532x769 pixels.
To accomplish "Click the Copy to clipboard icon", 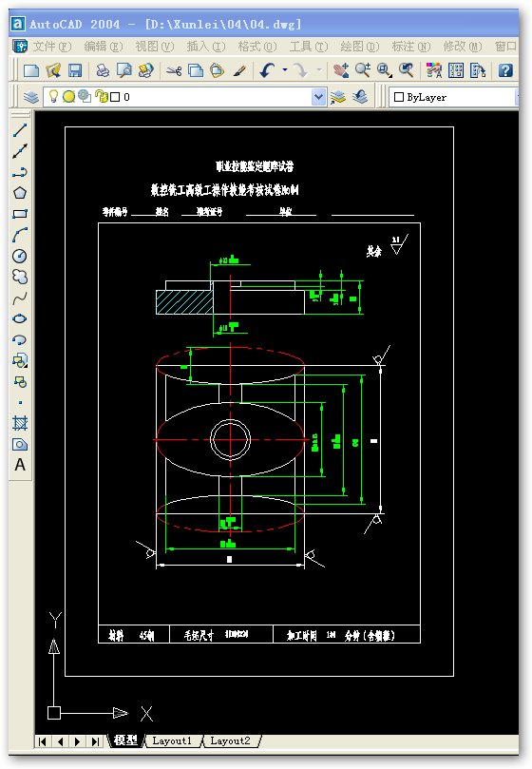I will 195,70.
